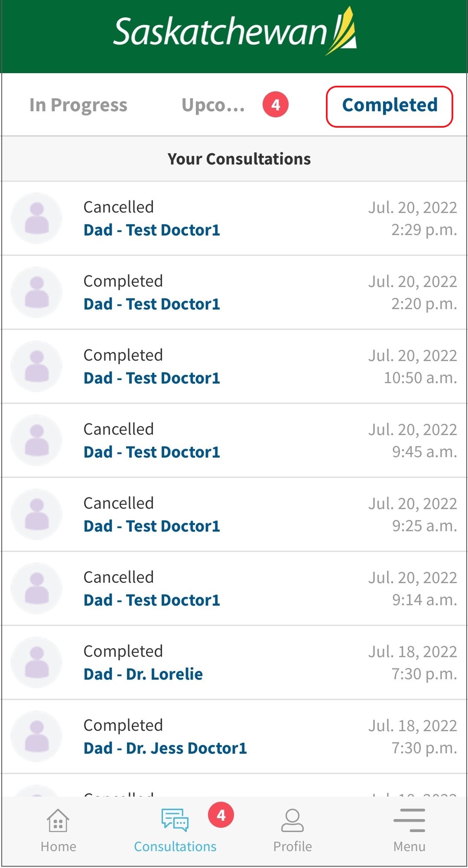468x868 pixels.
Task: Open the Profile person icon
Action: pyautogui.click(x=292, y=821)
